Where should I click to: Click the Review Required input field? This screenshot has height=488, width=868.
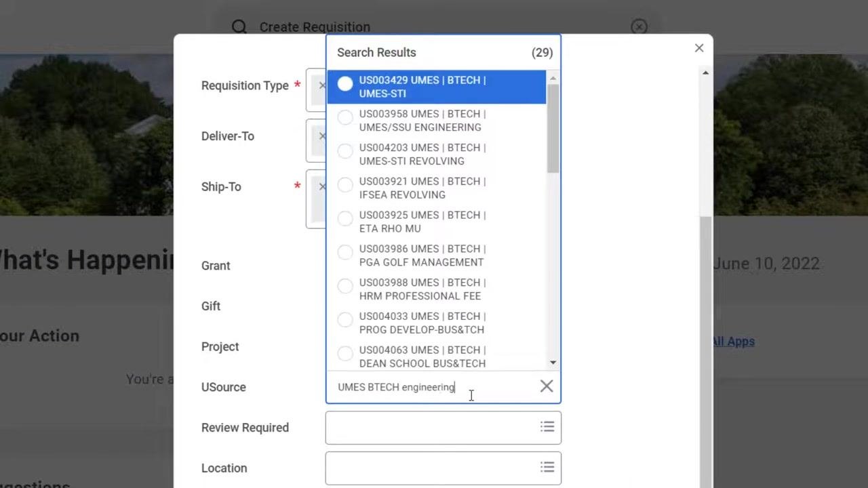tap(443, 428)
